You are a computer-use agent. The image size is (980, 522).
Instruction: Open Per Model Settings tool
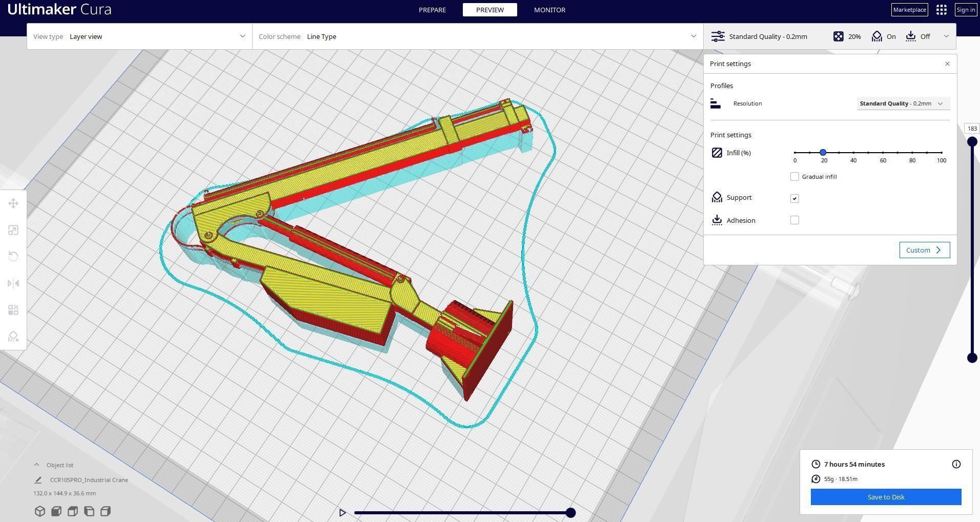[x=13, y=310]
